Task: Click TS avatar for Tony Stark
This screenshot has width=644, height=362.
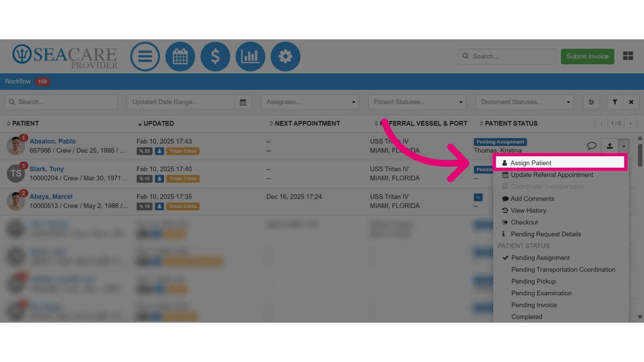Action: coord(16,173)
